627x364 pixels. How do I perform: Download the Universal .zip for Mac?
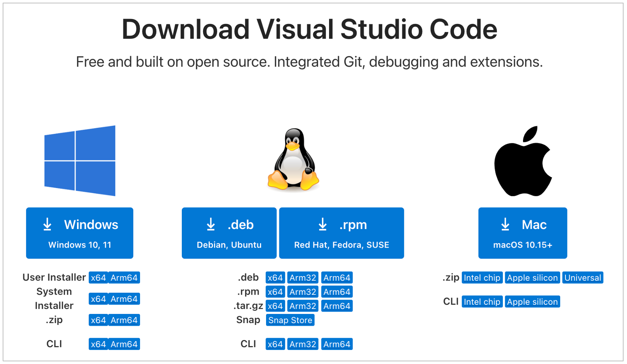coord(583,277)
